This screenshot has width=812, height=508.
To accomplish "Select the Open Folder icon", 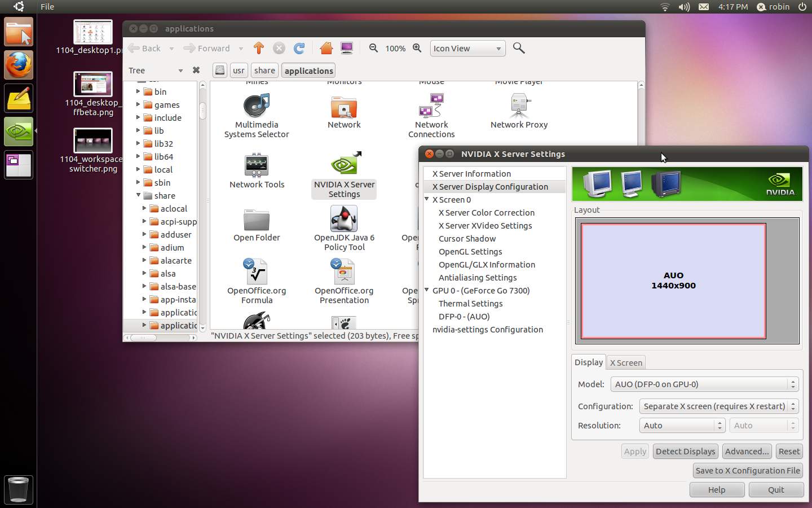I will coord(257,219).
